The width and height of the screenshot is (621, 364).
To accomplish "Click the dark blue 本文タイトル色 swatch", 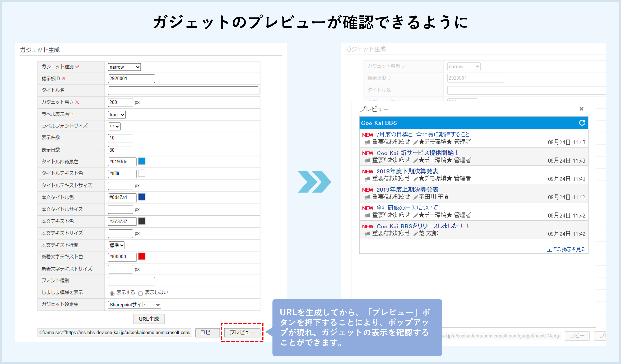I will pos(141,197).
